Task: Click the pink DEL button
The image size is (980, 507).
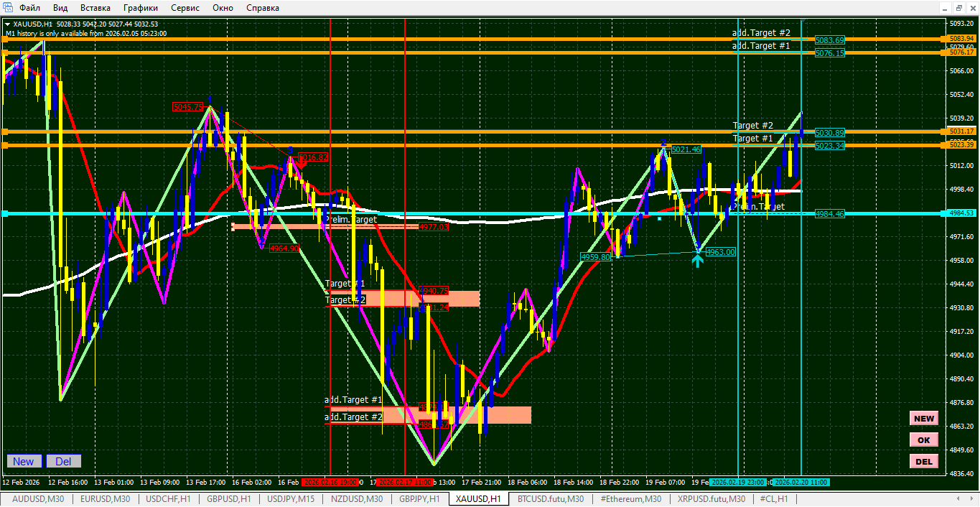Action: [924, 462]
